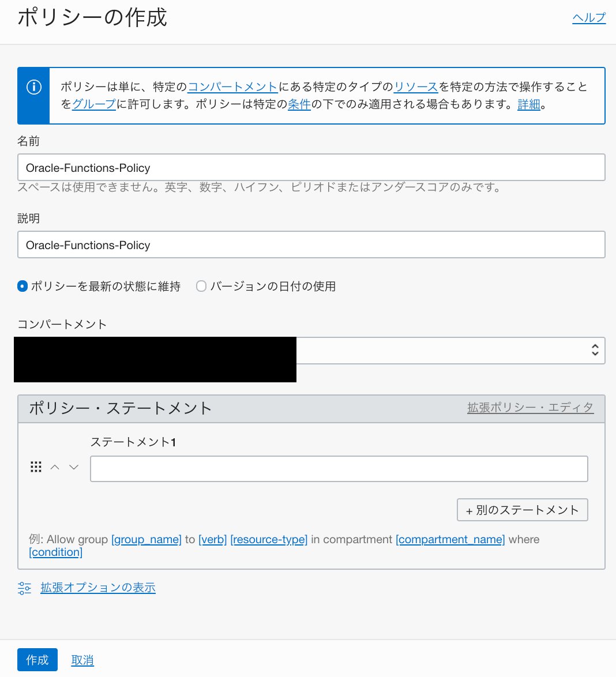Viewport: 616px width, 677px height.
Task: Click the drag handle grid icon for Statement 1
Action: [x=36, y=467]
